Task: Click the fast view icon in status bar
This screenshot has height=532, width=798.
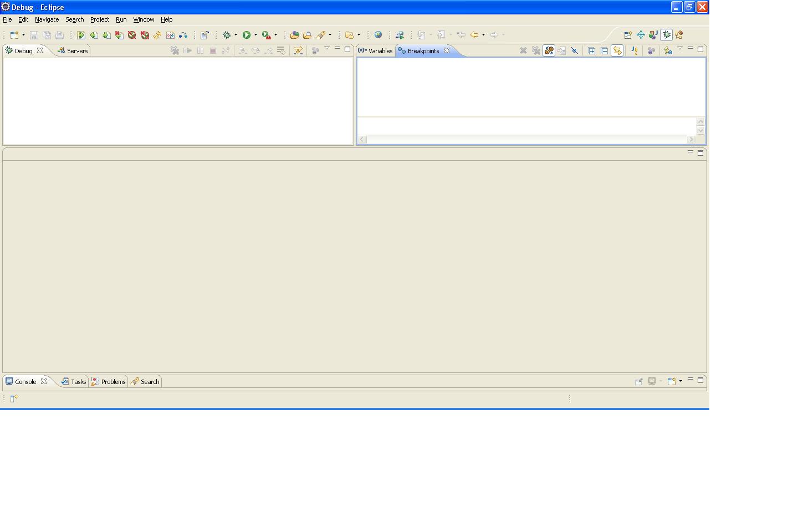Action: tap(14, 398)
